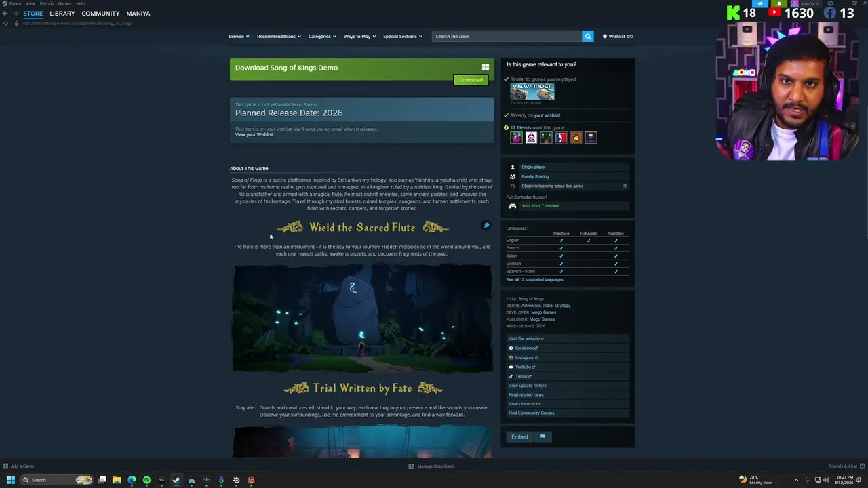Viewport: 868px width, 488px height.
Task: Click the taskbar volume speaker icon
Action: coord(826,480)
